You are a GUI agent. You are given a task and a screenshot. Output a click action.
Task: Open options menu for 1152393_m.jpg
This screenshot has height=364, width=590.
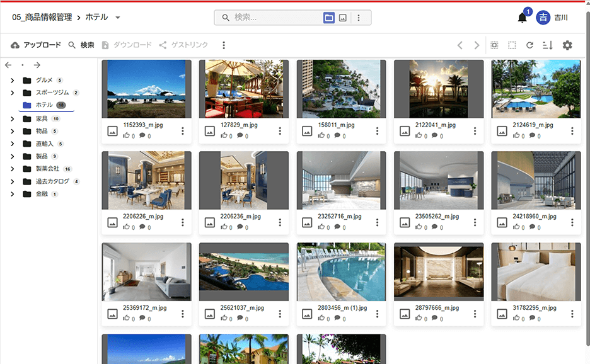(183, 131)
